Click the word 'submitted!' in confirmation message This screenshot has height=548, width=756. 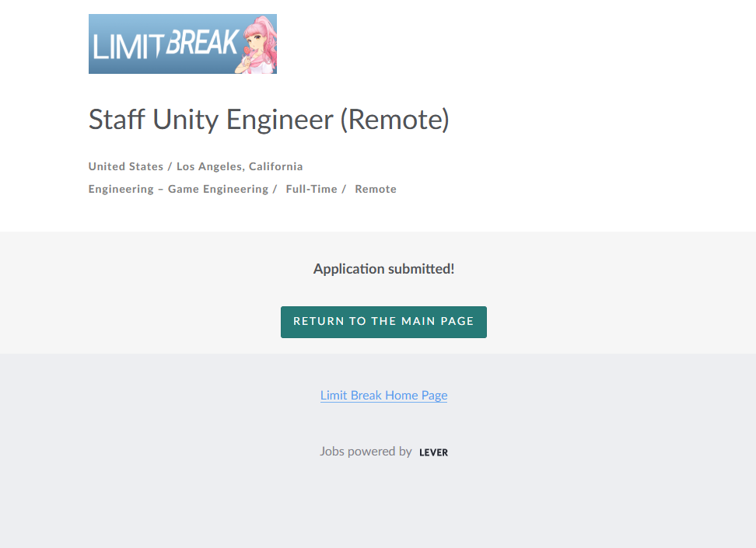420,269
